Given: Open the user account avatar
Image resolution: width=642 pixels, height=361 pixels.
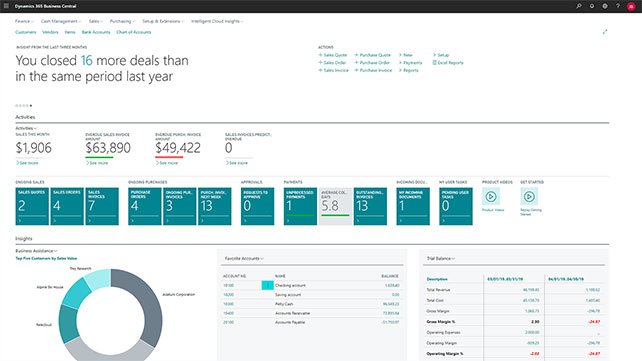Looking at the screenshot, I should [631, 6].
